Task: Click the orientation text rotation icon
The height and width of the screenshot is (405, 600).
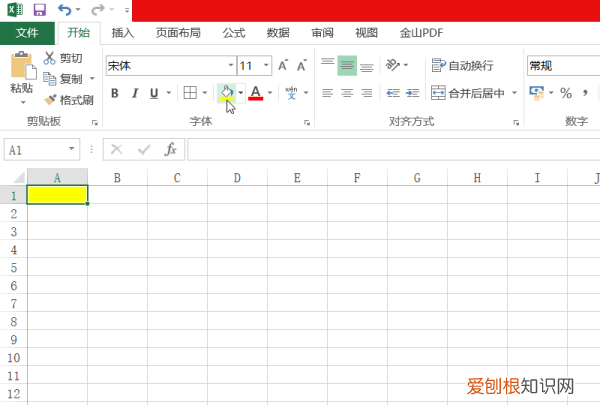Action: click(x=393, y=65)
